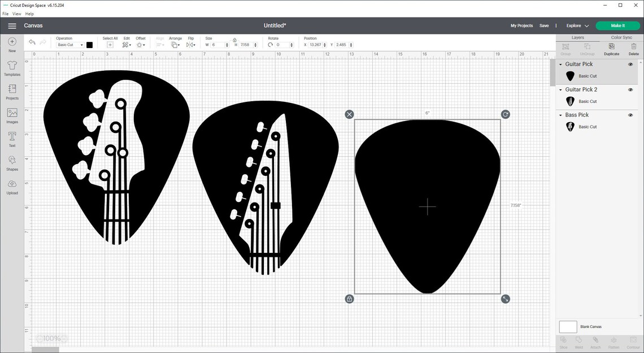The width and height of the screenshot is (644, 353).
Task: Hide the Guitar Pick layer
Action: (630, 64)
